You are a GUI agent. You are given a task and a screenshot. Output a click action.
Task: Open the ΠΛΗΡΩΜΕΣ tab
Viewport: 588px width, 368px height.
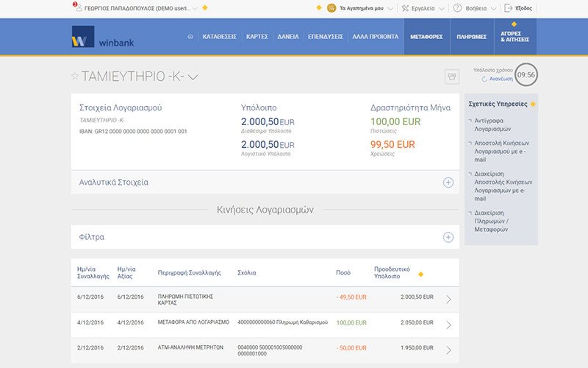click(471, 36)
